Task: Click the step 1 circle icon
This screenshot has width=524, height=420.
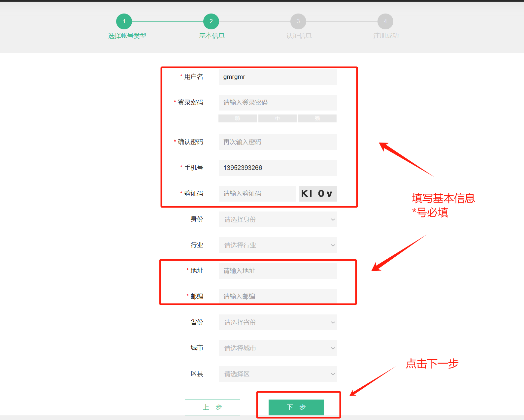Action: coord(124,21)
